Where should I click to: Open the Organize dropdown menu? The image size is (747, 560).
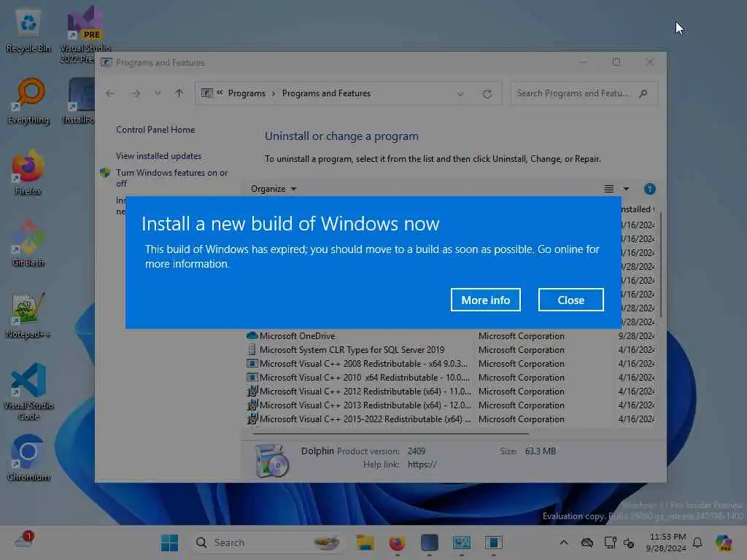coord(274,189)
